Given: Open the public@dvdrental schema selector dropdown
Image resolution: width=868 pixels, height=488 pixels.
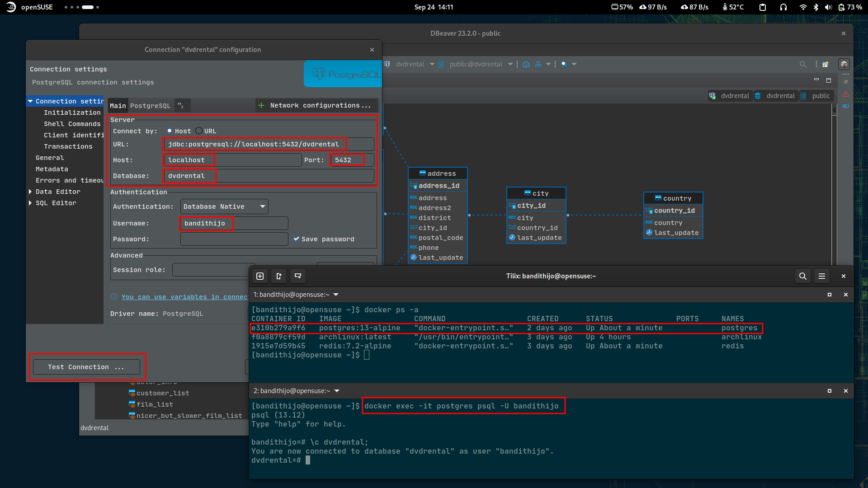Looking at the screenshot, I should click(511, 64).
